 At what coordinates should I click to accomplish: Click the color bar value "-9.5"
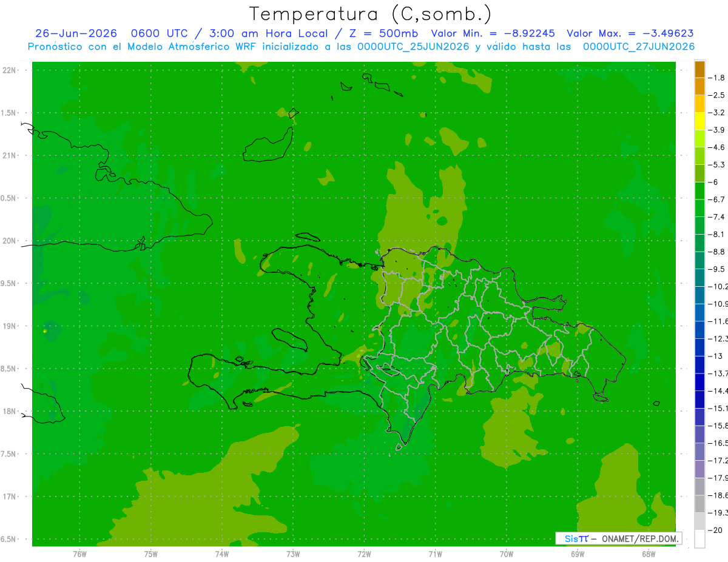tap(717, 269)
